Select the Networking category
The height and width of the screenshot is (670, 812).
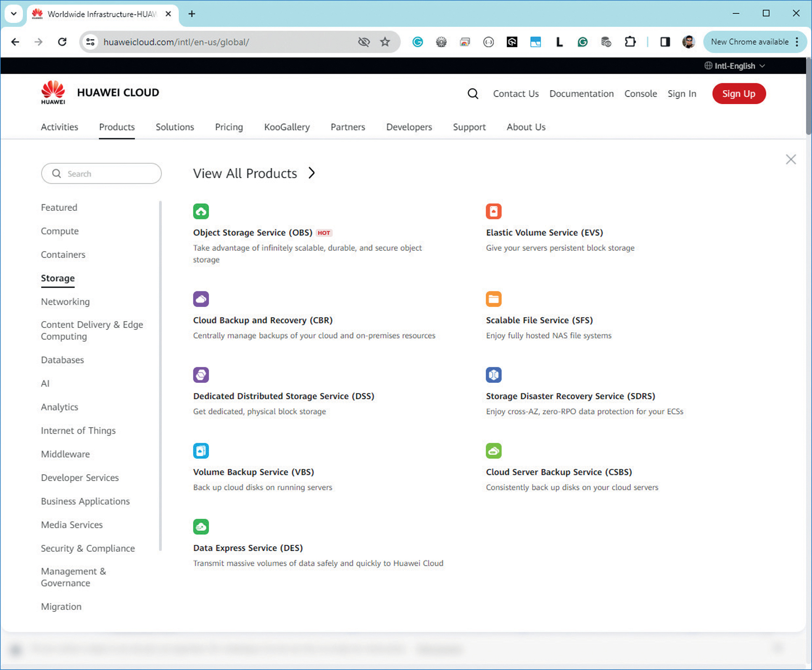coord(65,301)
